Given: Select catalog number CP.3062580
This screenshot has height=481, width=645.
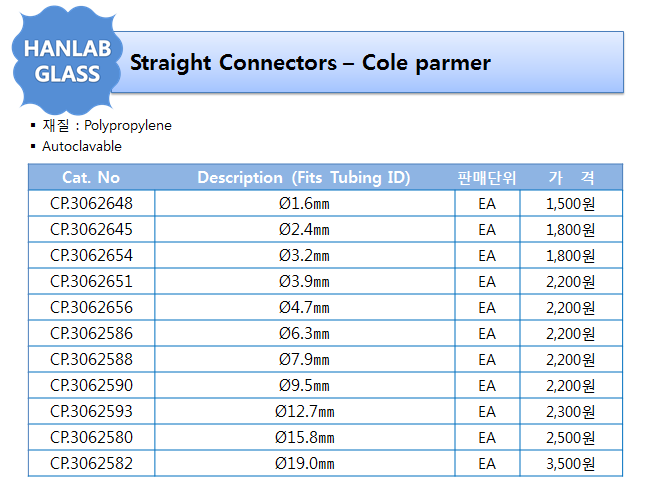Looking at the screenshot, I should [x=91, y=437].
